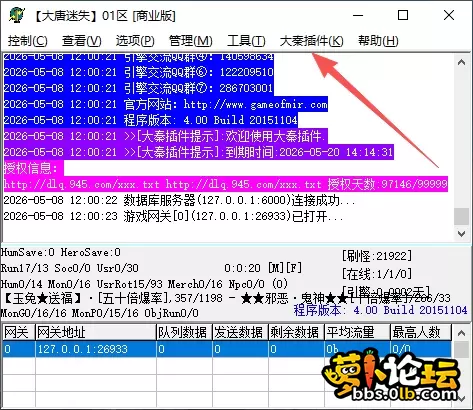Click the HumSave:0 HeroSave:0 status text

[61, 252]
